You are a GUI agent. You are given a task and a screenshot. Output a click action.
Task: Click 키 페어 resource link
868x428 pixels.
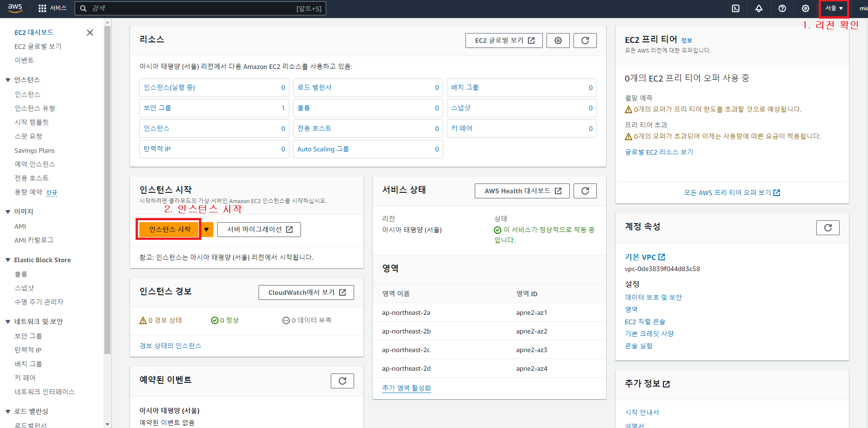[462, 129]
